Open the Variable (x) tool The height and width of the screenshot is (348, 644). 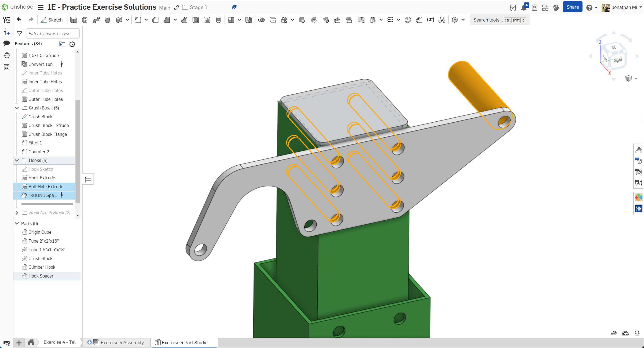pos(430,20)
